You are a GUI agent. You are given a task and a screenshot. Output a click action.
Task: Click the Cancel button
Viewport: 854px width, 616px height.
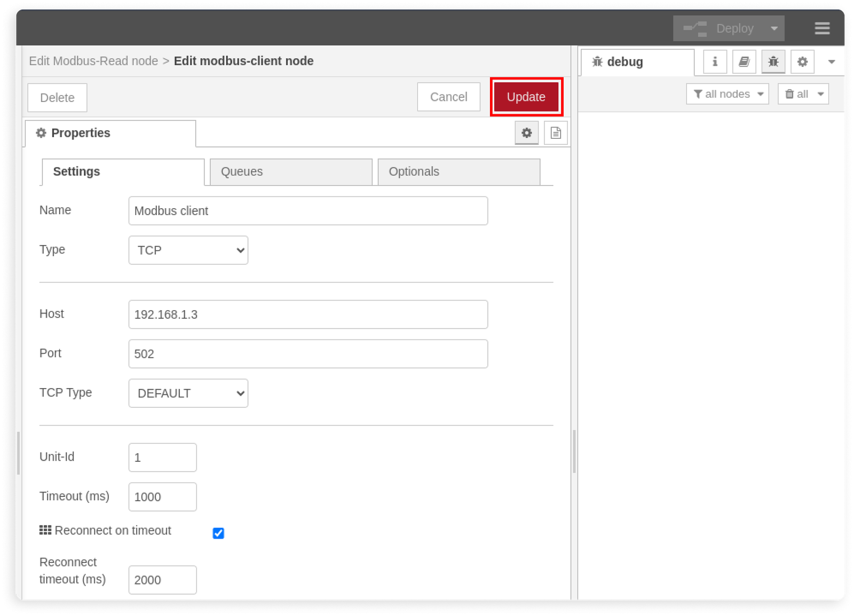[x=448, y=97]
